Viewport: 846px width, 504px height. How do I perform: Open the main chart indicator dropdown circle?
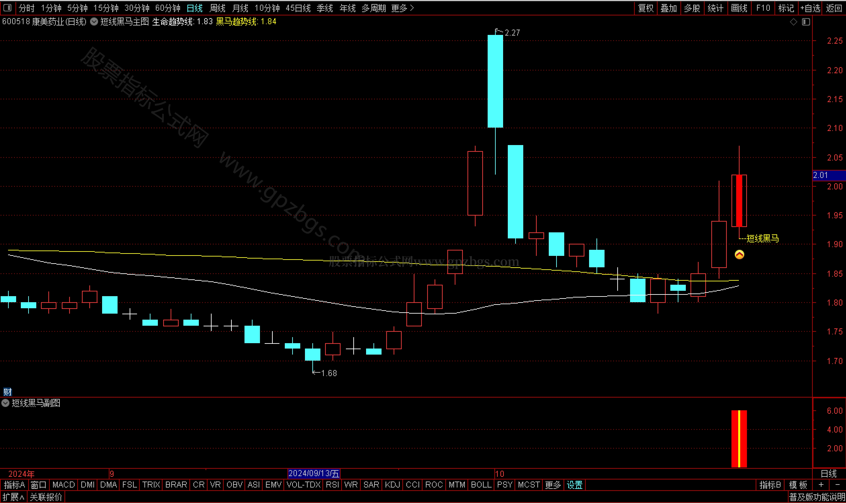94,22
